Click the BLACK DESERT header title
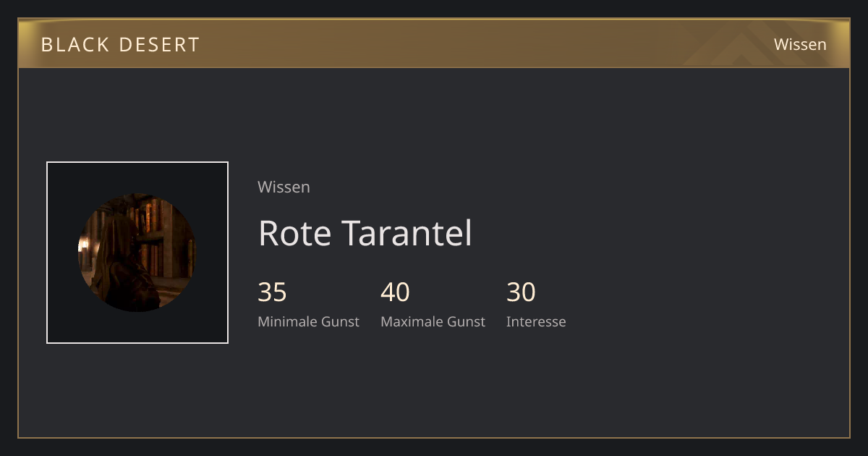The width and height of the screenshot is (868, 456). tap(120, 45)
